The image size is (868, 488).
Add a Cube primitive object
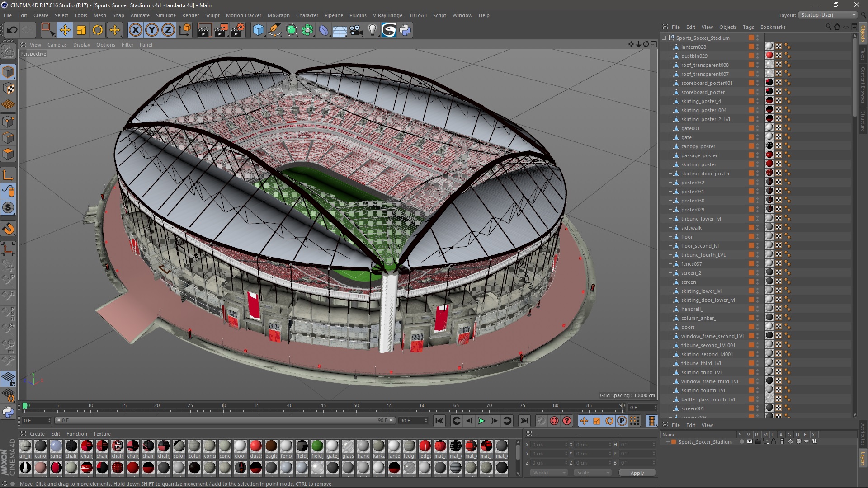pos(258,30)
